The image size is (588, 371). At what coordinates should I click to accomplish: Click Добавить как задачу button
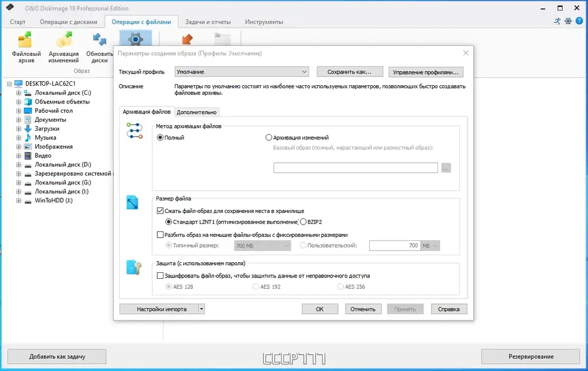pos(57,356)
